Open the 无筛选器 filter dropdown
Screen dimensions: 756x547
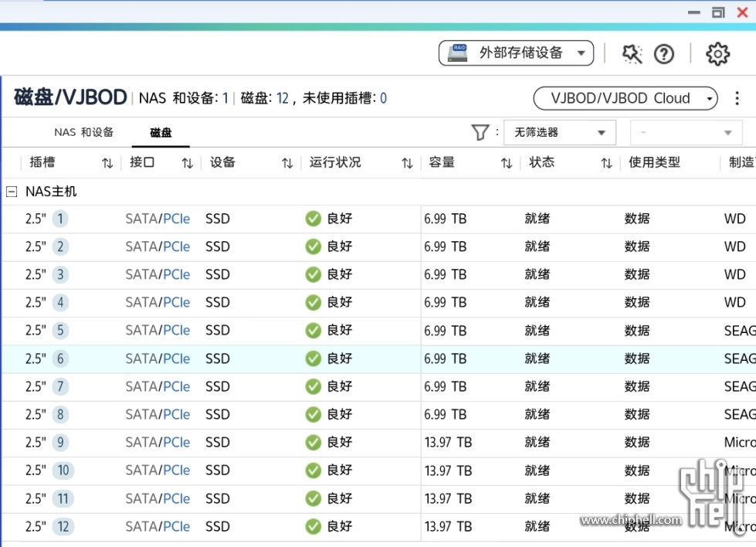pos(560,133)
